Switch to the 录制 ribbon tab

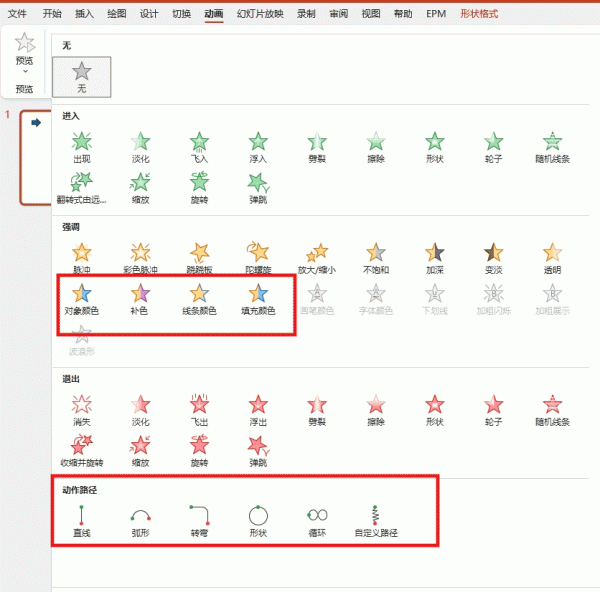306,14
